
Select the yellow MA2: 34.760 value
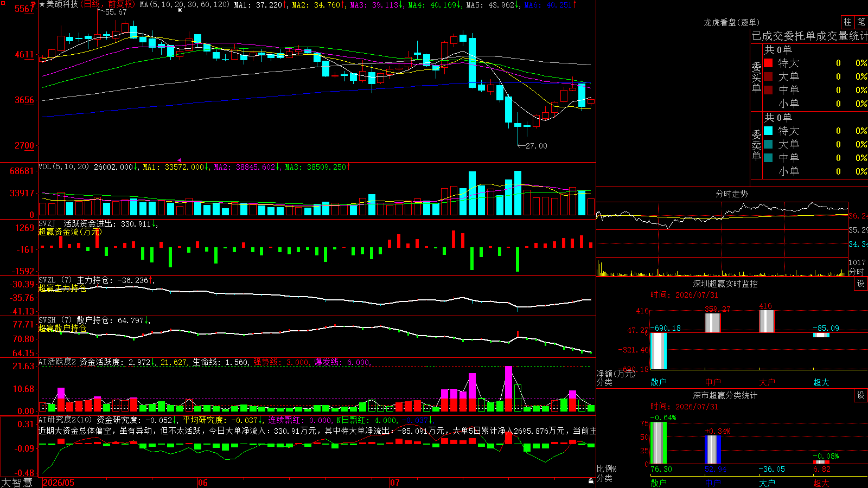click(316, 5)
